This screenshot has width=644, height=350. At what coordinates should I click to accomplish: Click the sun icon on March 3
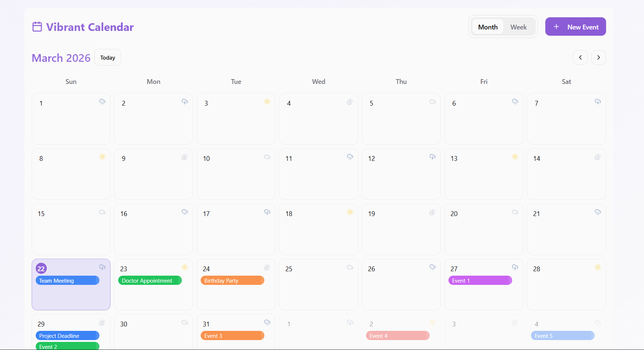(267, 102)
